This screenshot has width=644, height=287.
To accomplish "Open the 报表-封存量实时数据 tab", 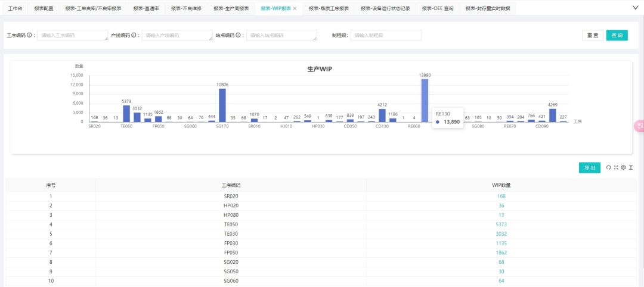I will [x=488, y=8].
